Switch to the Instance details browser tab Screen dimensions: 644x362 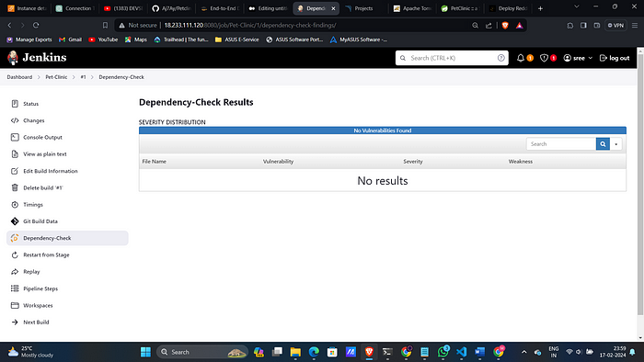tap(27, 8)
